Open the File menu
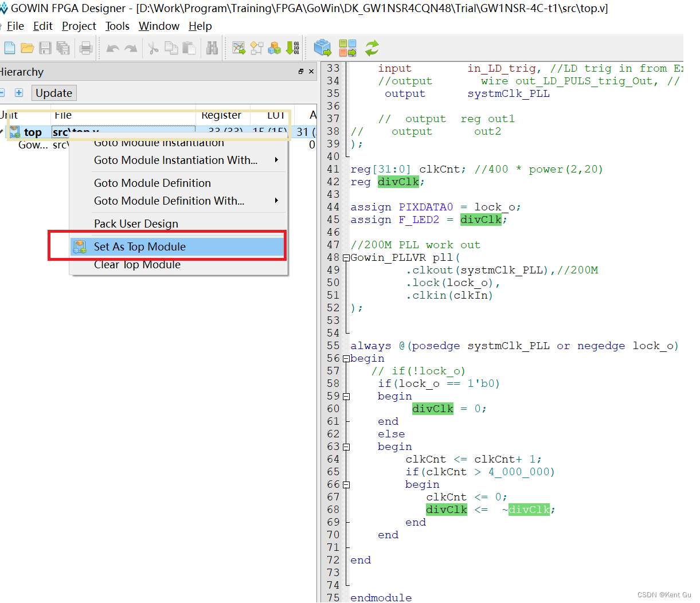This screenshot has height=603, width=700. (x=15, y=26)
